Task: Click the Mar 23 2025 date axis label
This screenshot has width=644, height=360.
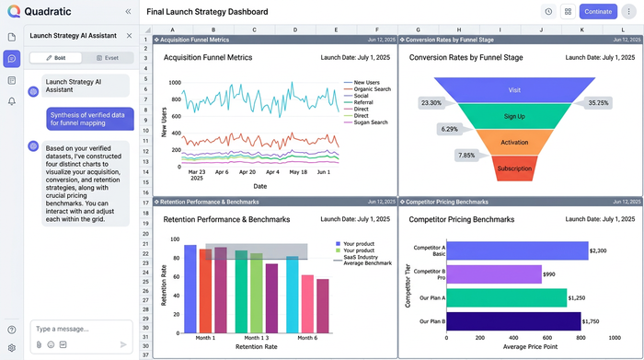Action: coord(197,175)
